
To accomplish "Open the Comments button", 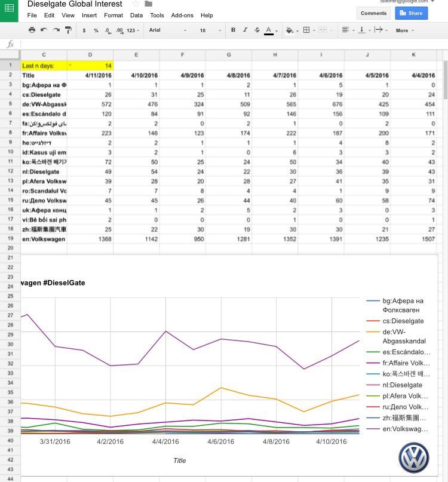I will (x=373, y=13).
